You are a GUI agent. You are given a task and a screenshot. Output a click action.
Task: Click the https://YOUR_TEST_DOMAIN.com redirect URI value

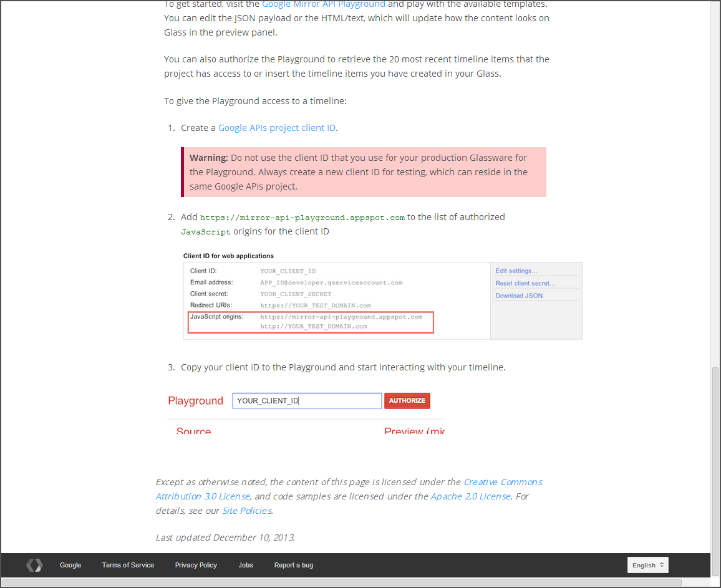(x=316, y=306)
